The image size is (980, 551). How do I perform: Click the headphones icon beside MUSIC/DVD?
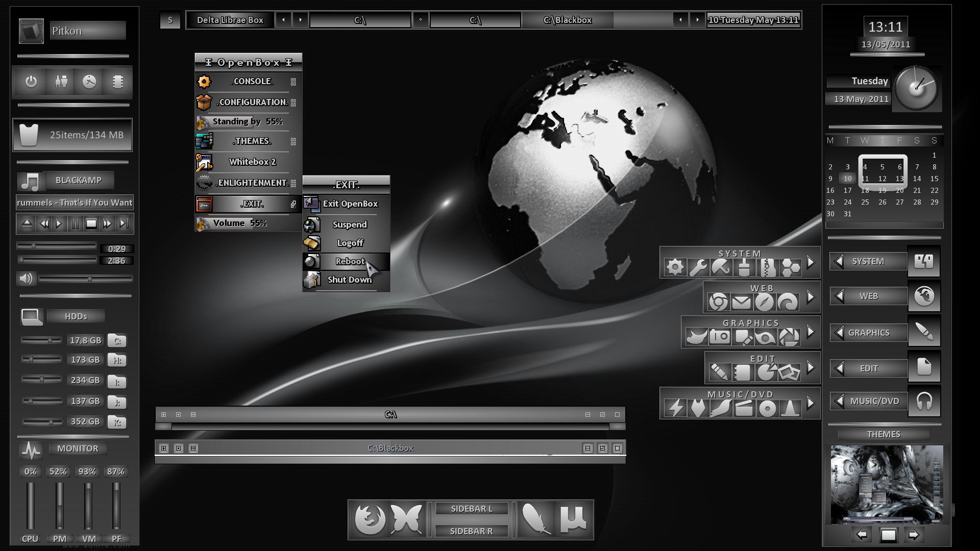coord(924,401)
